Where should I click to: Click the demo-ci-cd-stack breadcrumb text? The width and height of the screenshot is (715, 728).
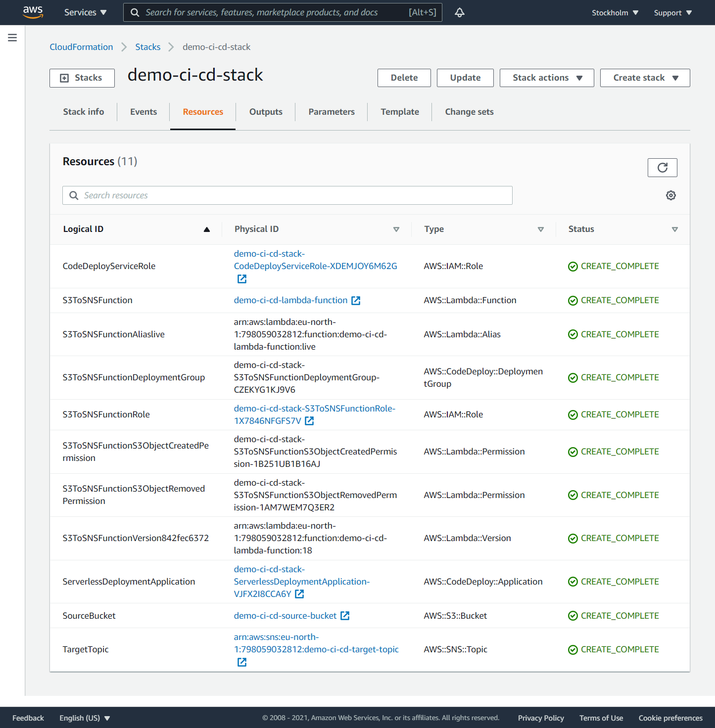(216, 47)
